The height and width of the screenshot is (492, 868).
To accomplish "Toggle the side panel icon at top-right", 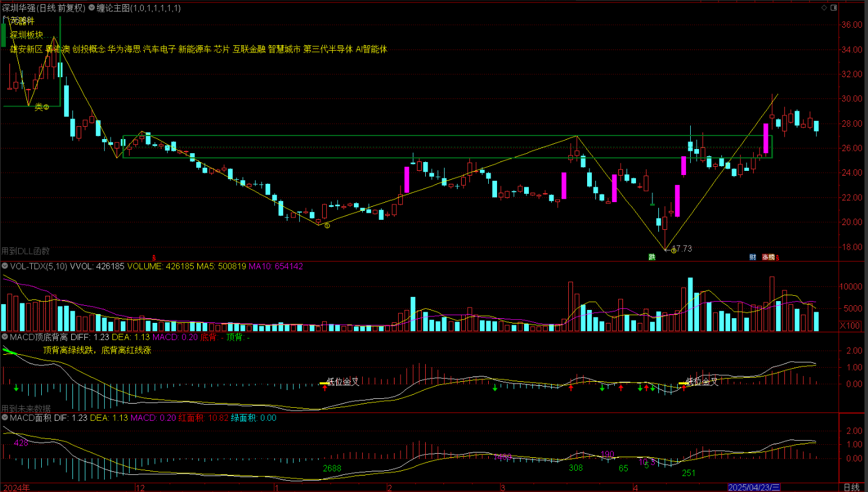I will pos(833,8).
